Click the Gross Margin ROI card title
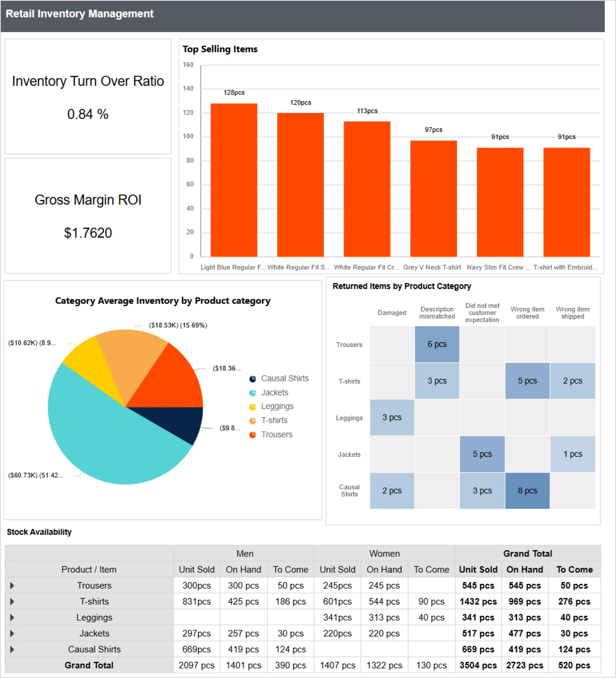 tap(88, 200)
